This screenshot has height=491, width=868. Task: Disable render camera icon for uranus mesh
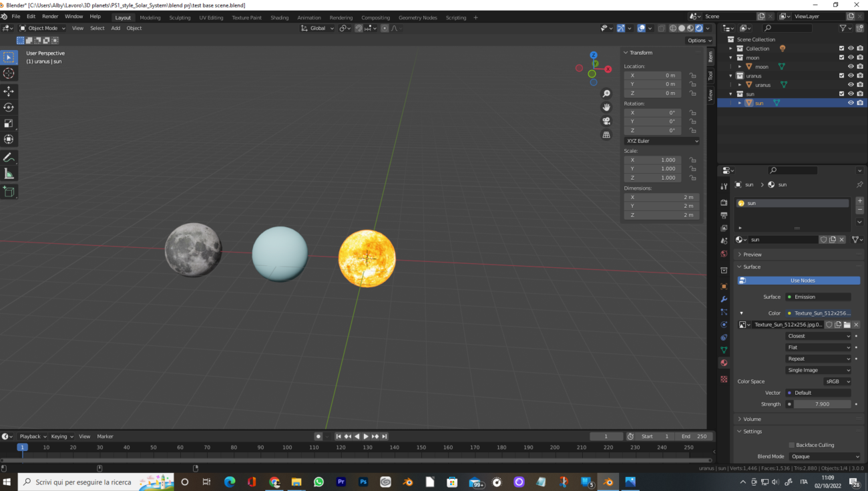pos(860,85)
